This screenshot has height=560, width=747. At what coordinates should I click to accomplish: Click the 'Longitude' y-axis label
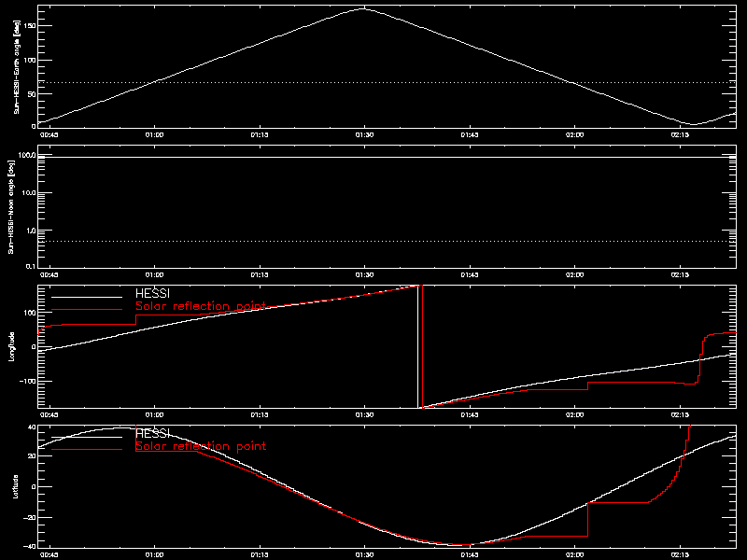[x=11, y=346]
